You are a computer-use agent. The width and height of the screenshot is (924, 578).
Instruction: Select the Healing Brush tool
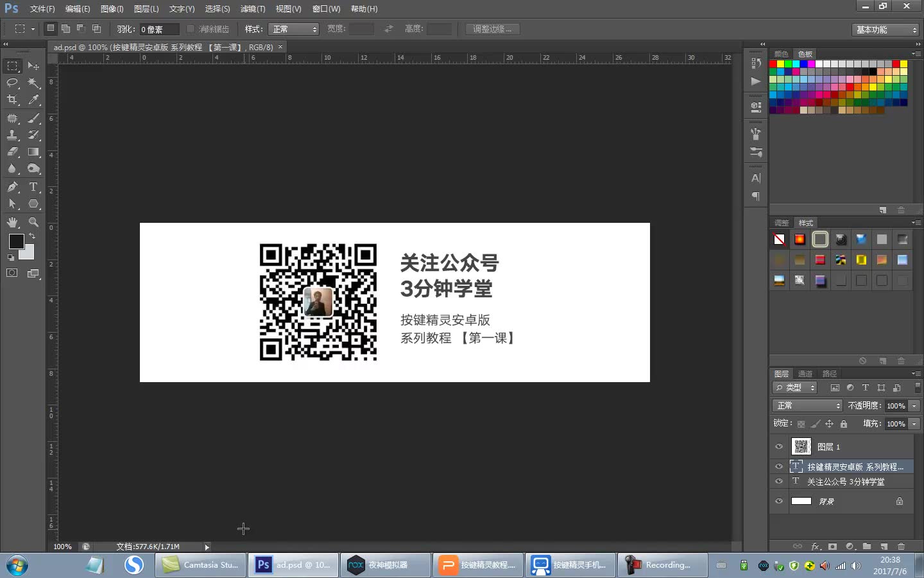pos(12,118)
